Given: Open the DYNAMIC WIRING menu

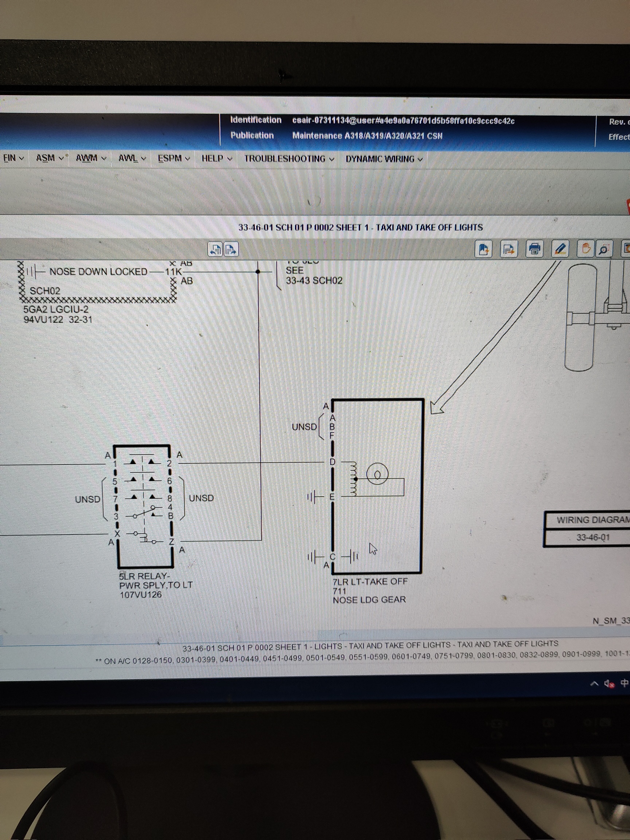Looking at the screenshot, I should pos(384,159).
